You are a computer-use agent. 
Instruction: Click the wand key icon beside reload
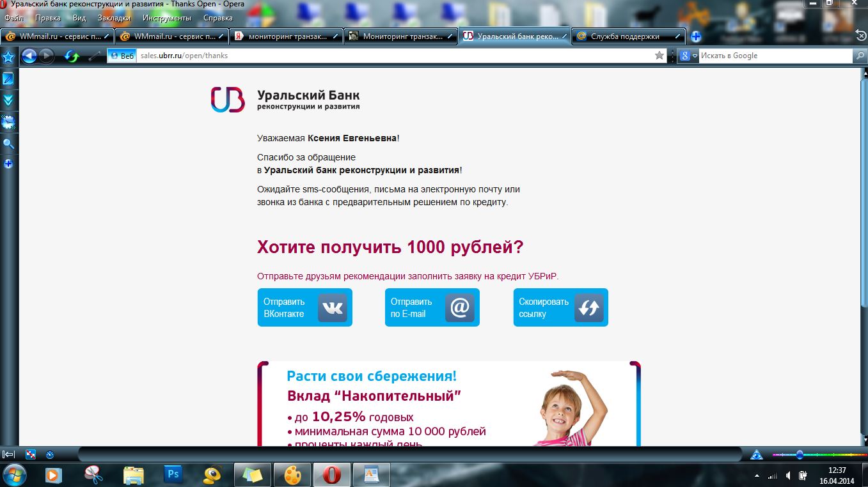click(95, 56)
